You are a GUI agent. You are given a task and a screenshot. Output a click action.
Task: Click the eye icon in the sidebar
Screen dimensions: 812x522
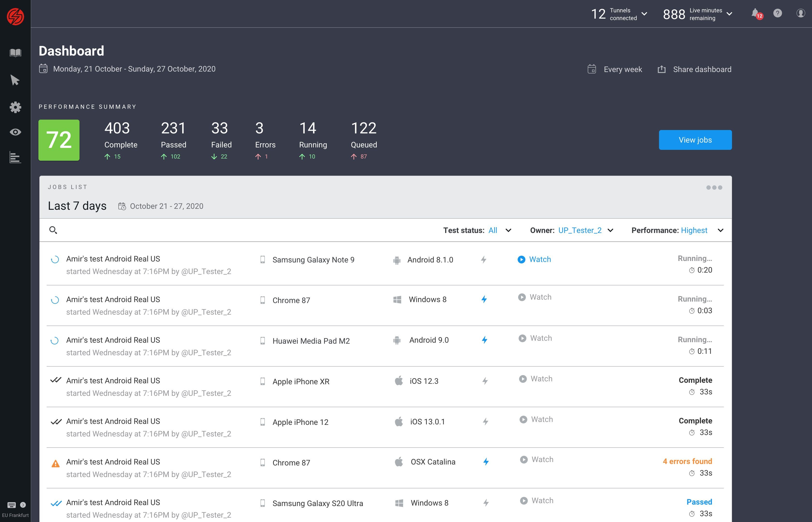pyautogui.click(x=15, y=132)
